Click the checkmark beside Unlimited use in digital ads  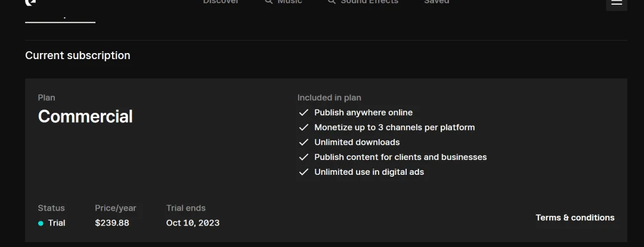[x=304, y=172]
